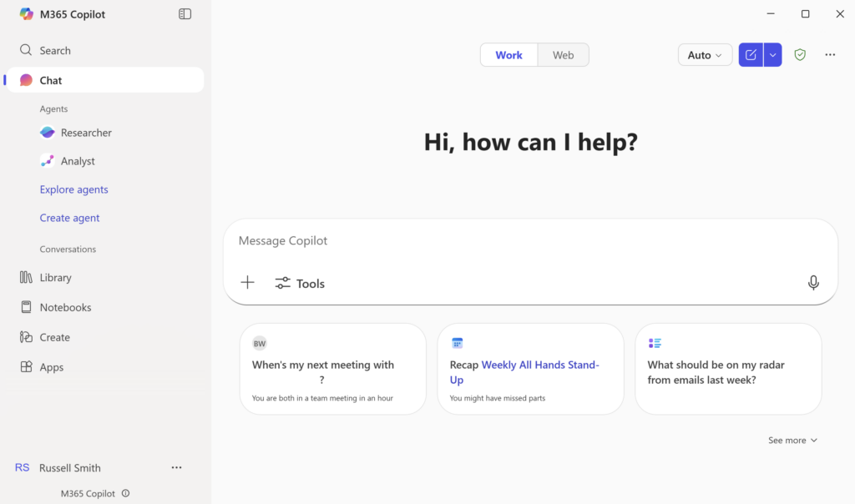This screenshot has height=504, width=855.
Task: Expand See more suggestions
Action: click(x=792, y=440)
